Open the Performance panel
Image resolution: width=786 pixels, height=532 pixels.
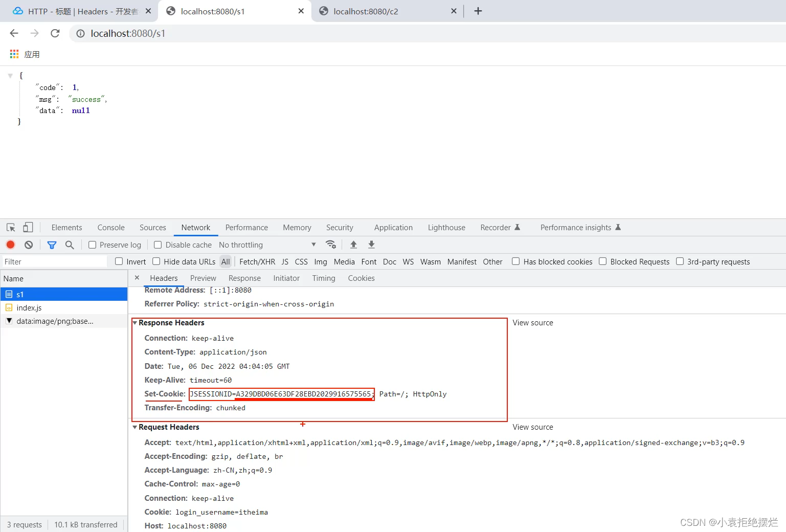point(246,228)
